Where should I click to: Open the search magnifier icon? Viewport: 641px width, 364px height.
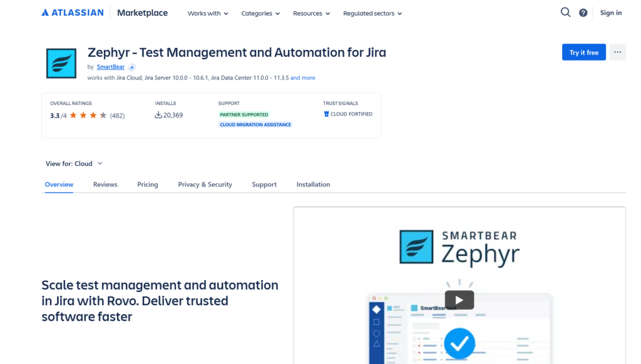565,13
